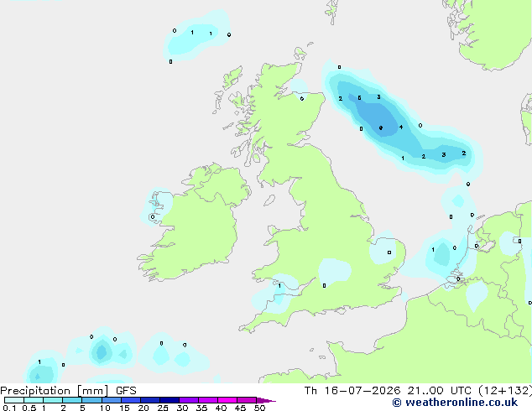Click the '20' legend label
This screenshot has height=411, width=532.
143,408
